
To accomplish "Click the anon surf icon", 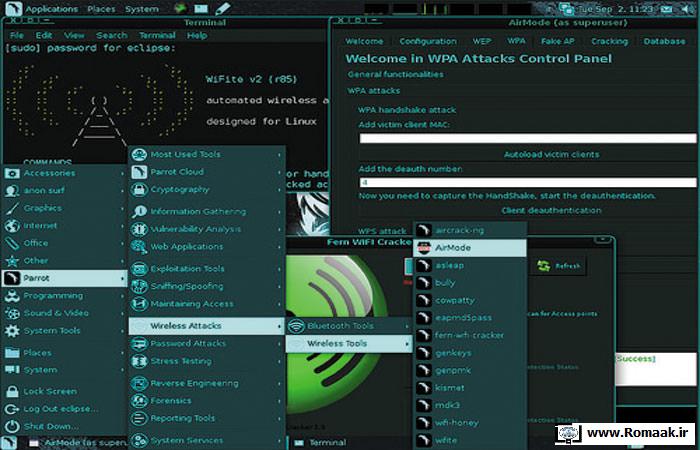I will click(x=12, y=191).
